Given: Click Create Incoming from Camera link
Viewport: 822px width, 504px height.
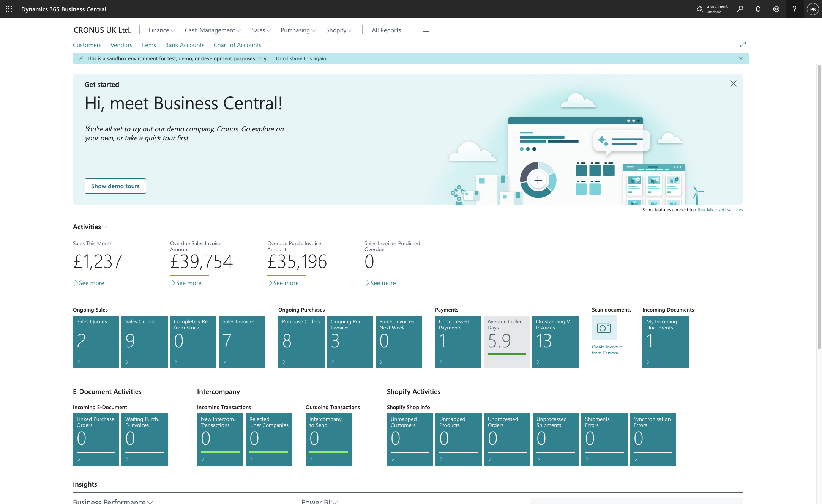Looking at the screenshot, I should [x=609, y=350].
